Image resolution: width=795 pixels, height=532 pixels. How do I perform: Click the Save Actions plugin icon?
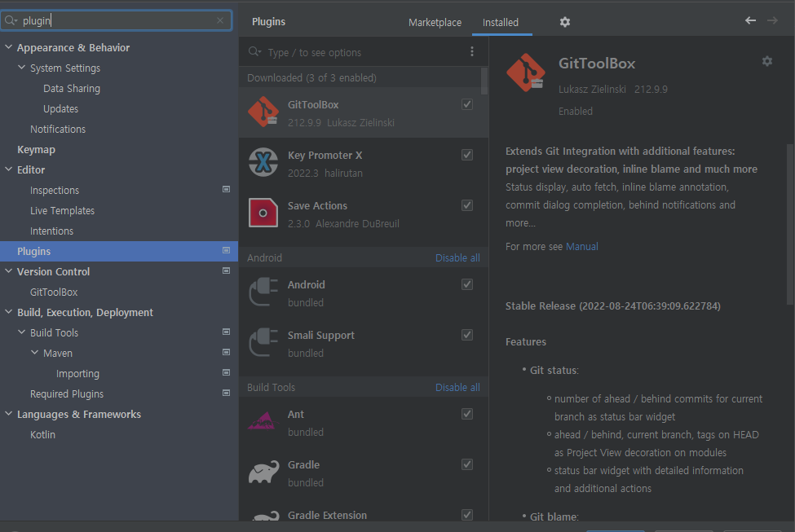tap(263, 213)
